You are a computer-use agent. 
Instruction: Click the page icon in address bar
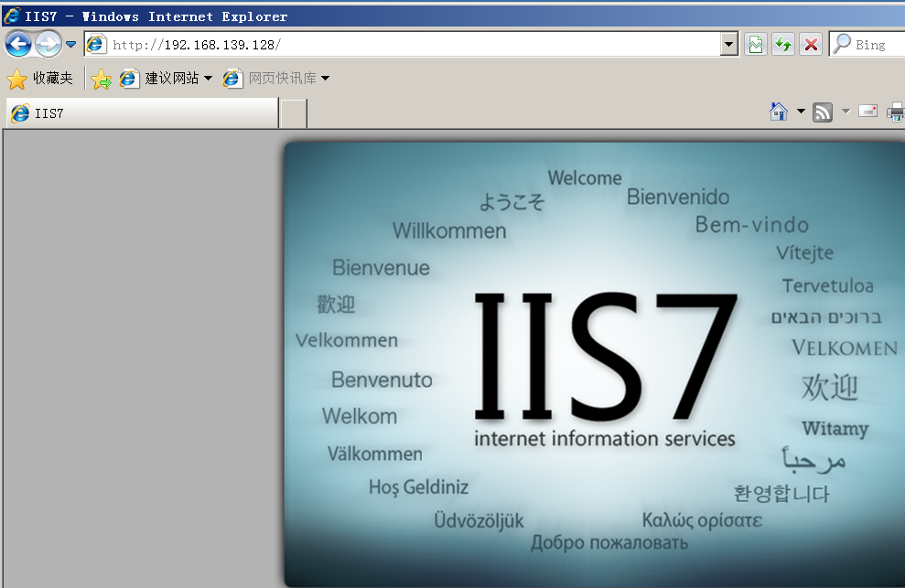click(x=96, y=45)
